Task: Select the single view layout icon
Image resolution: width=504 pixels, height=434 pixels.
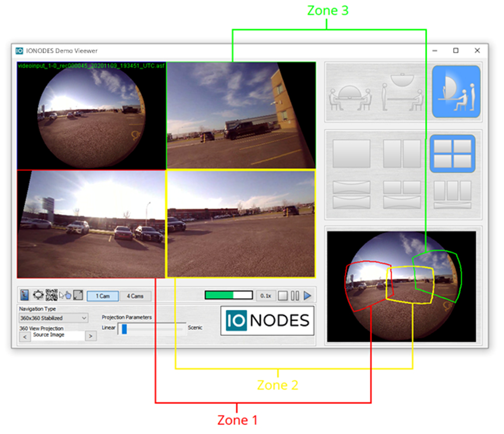Action: 353,154
